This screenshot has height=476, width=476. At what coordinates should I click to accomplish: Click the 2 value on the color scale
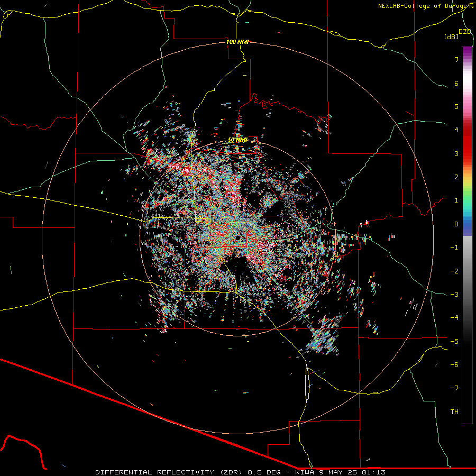[456, 177]
